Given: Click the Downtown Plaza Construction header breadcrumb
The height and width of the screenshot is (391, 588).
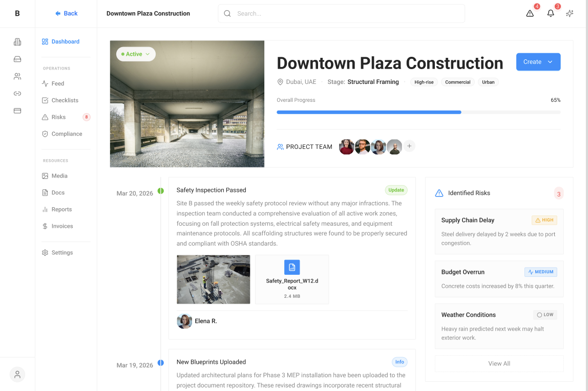Looking at the screenshot, I should (148, 13).
